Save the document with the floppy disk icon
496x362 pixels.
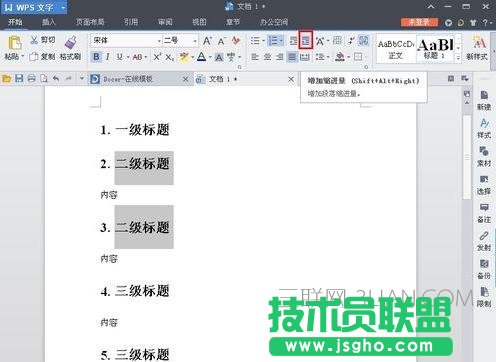(x=19, y=79)
